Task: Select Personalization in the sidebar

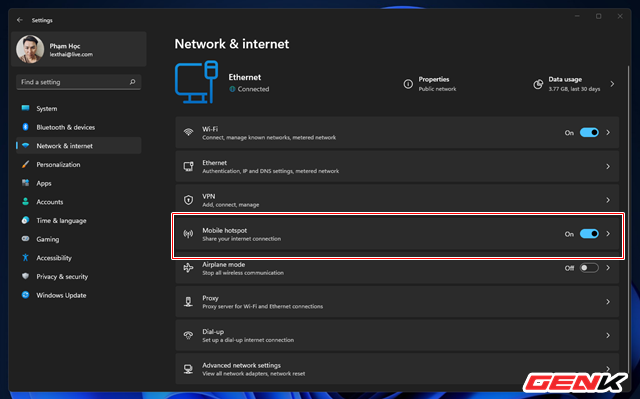Action: (79, 164)
